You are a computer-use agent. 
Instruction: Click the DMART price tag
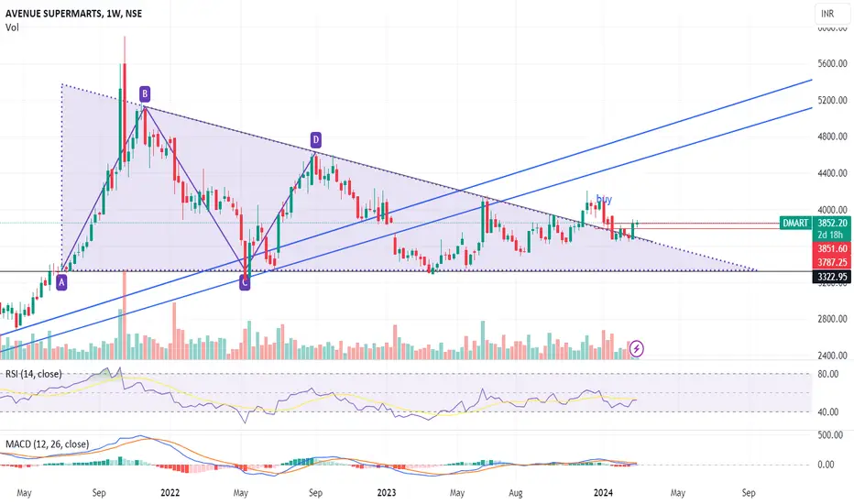795,223
